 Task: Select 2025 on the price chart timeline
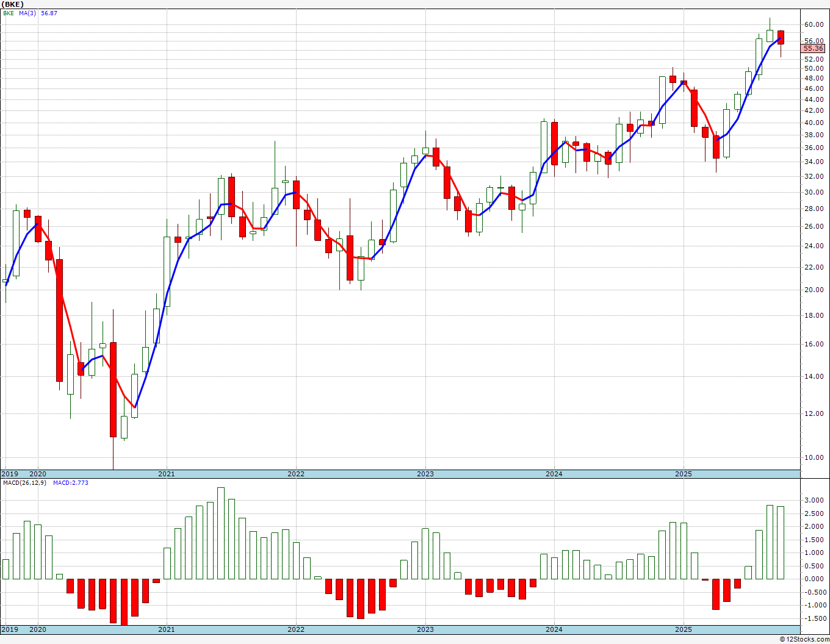click(x=684, y=474)
